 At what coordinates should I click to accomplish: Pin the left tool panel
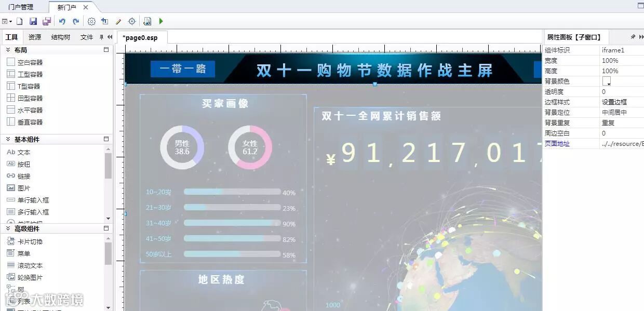102,37
